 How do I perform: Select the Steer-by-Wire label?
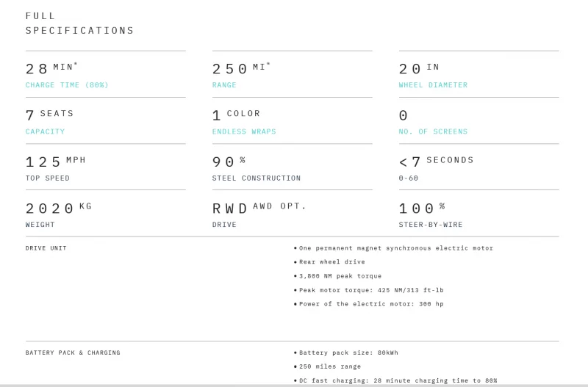[x=431, y=225]
